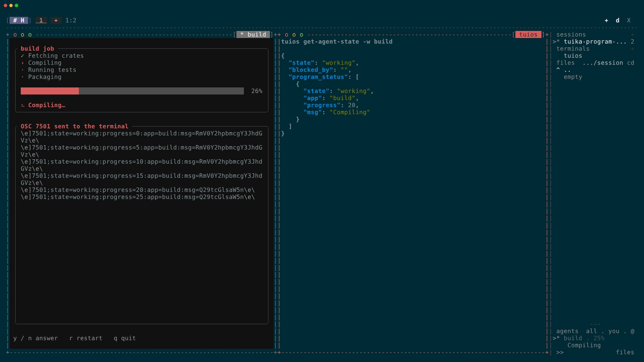The image size is (644, 362).
Task: Click the + icon in the top-right bar
Action: (606, 20)
